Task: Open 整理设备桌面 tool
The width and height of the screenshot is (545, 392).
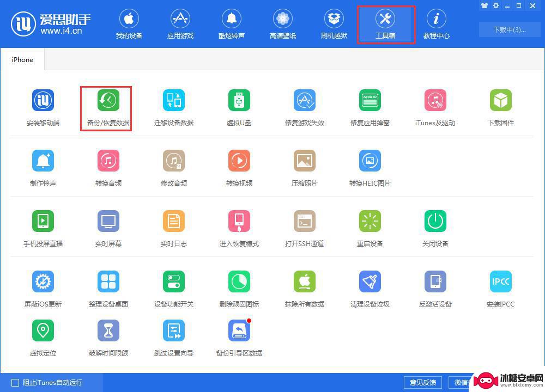Action: (108, 289)
